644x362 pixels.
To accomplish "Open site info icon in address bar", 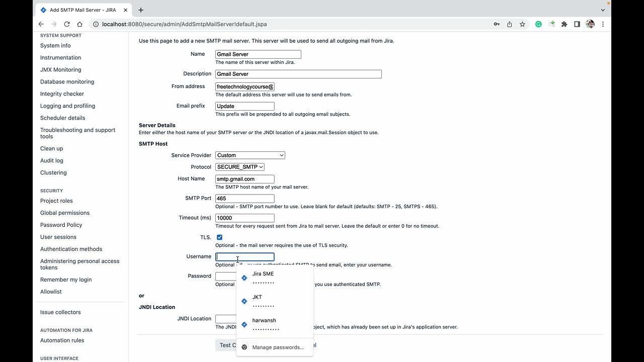I will click(96, 24).
